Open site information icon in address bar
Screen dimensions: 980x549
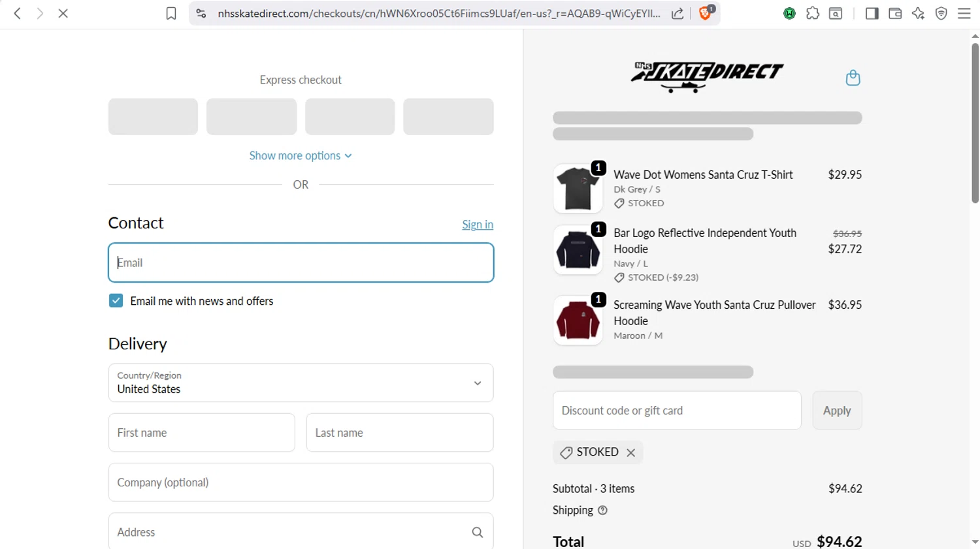click(x=201, y=14)
